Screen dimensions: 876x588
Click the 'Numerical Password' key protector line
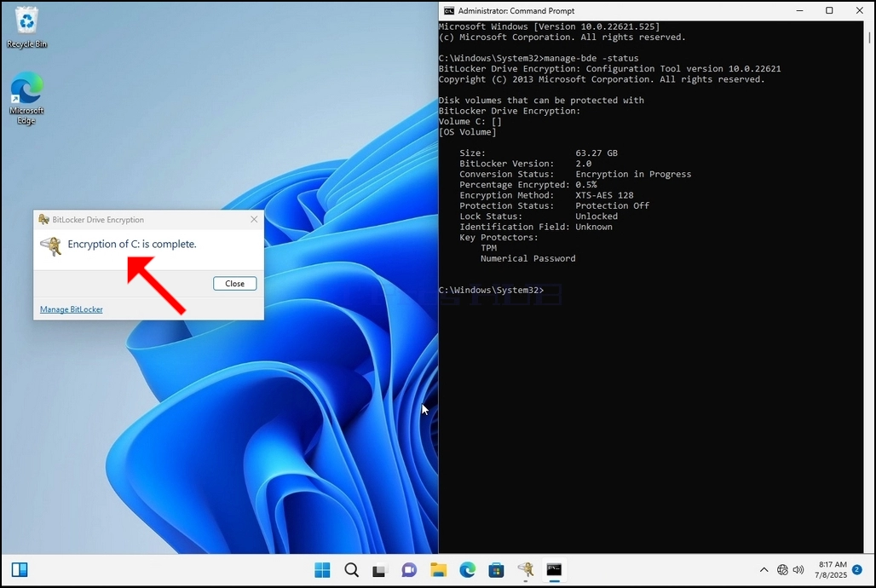[x=528, y=258]
